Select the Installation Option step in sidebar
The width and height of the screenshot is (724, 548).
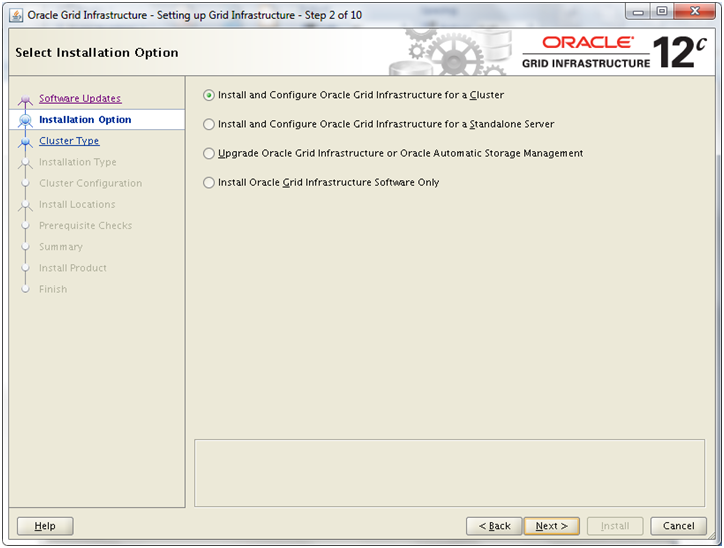pos(85,120)
